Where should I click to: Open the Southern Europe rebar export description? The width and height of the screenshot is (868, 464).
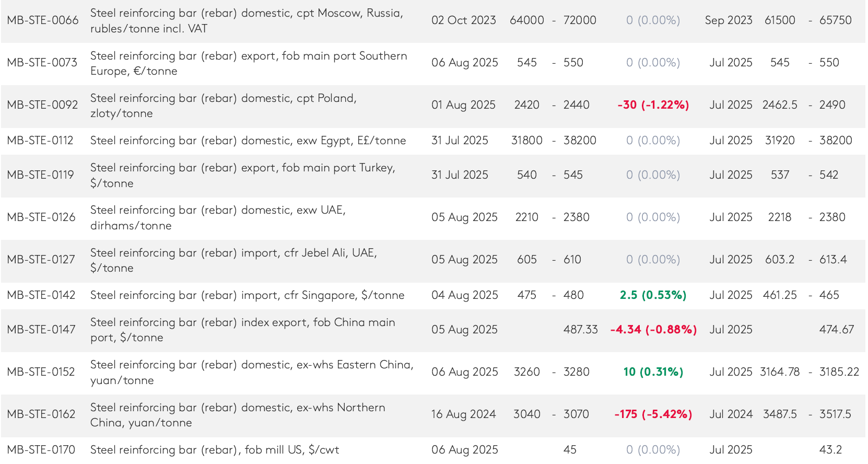tap(249, 63)
